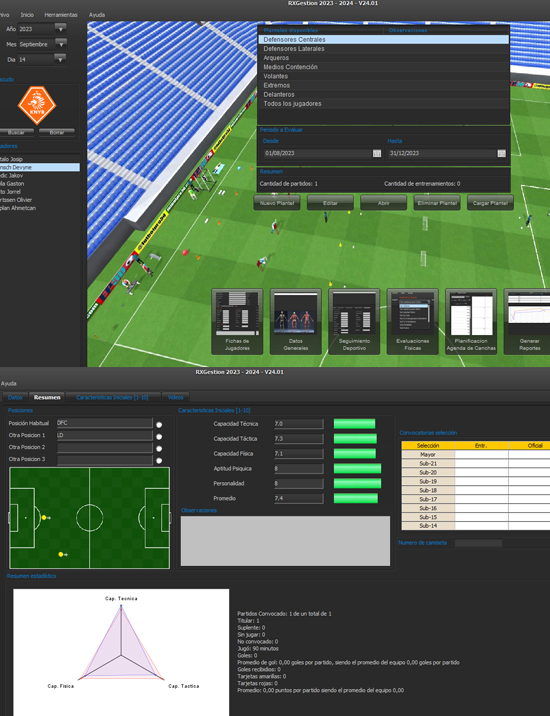
Task: Expand the Dia dropdown
Action: [60, 59]
